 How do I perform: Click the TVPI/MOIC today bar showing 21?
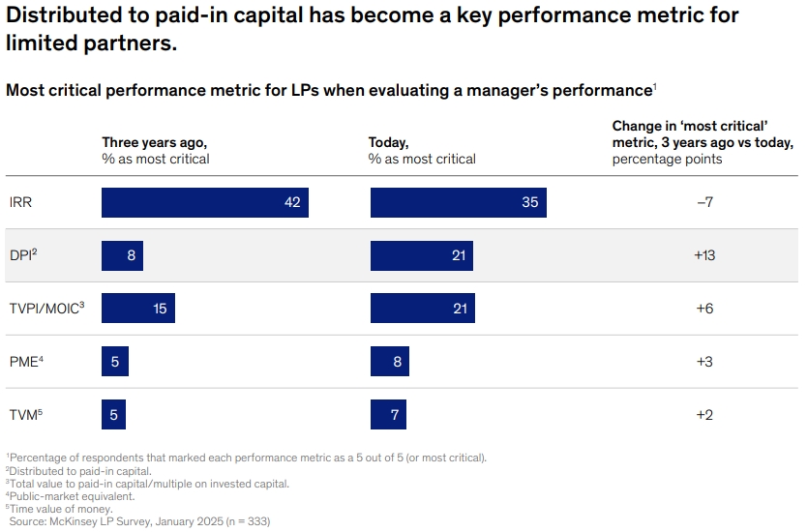[x=422, y=309]
